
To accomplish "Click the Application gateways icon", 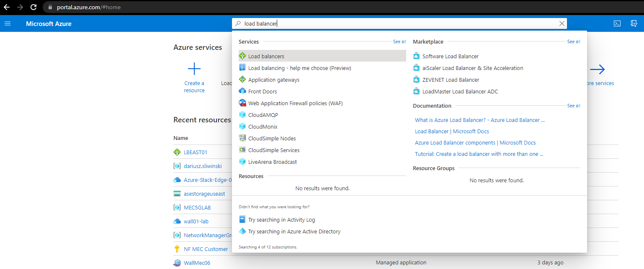I will [242, 80].
